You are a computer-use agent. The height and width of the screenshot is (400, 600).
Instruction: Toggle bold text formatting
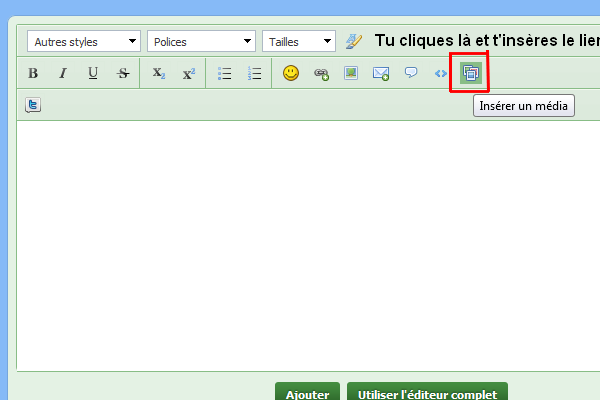tap(33, 73)
